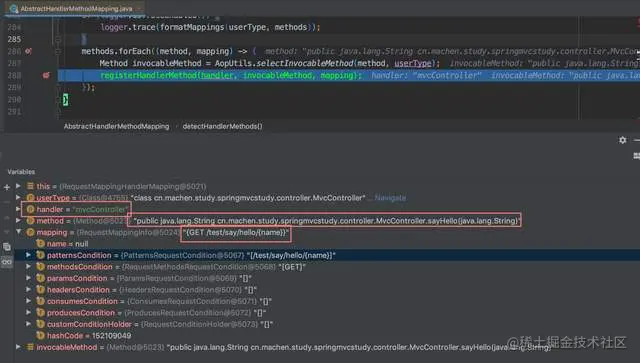Expand the 'this' variable node

[x=18, y=186]
